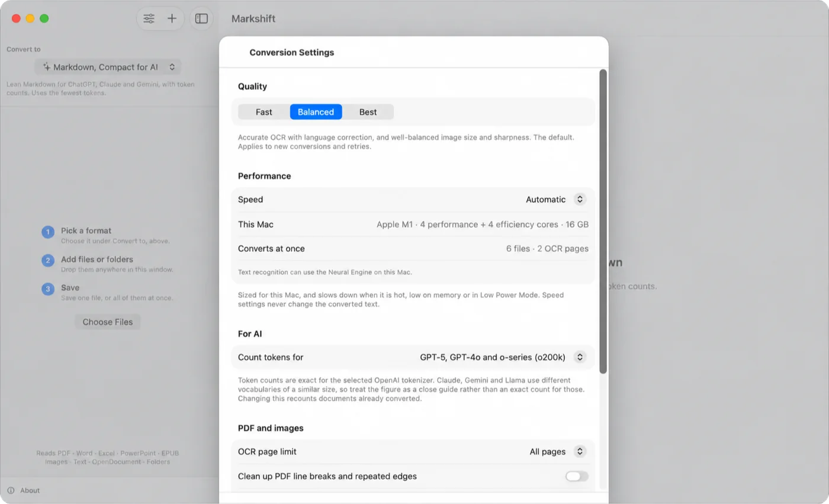
Task: Click the settings sheet vertical scrollbar
Action: pyautogui.click(x=603, y=221)
